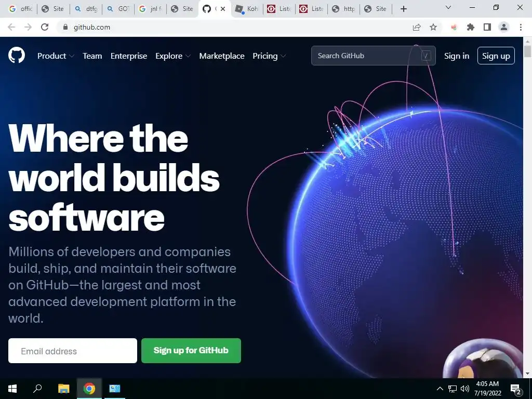Expand the Product dropdown menu
The height and width of the screenshot is (399, 532).
(56, 56)
